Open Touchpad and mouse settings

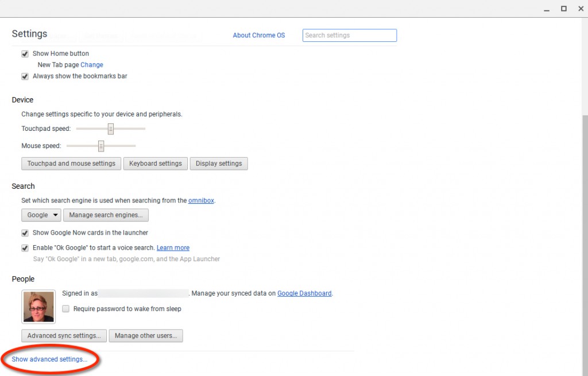[71, 164]
